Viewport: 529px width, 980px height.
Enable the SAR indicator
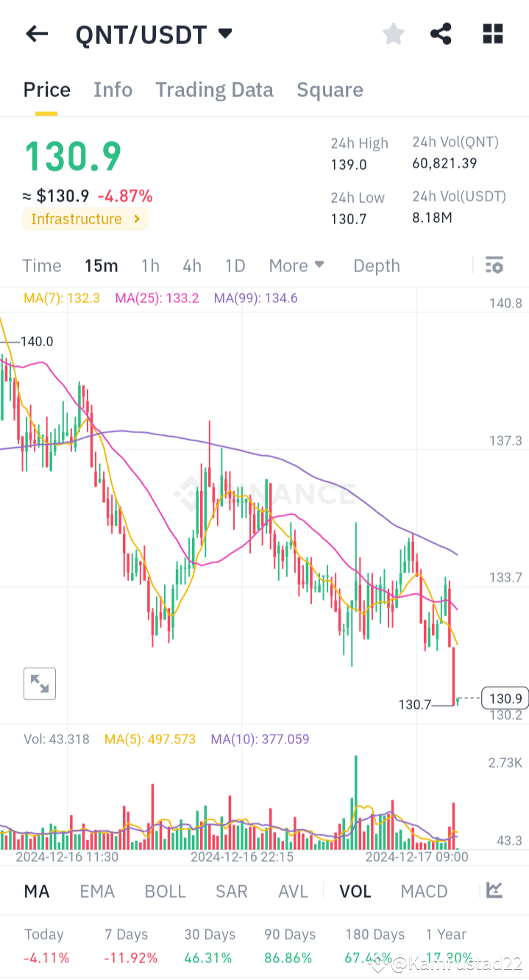pyautogui.click(x=231, y=890)
